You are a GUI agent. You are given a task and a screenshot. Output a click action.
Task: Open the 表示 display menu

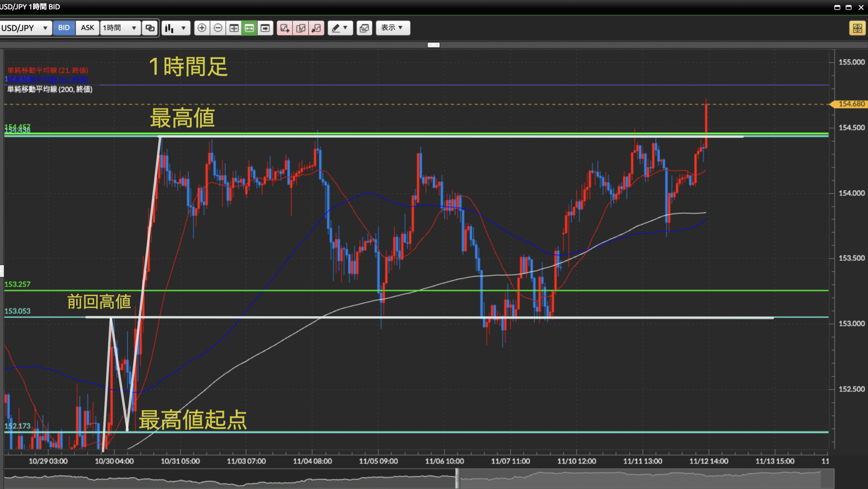[392, 28]
